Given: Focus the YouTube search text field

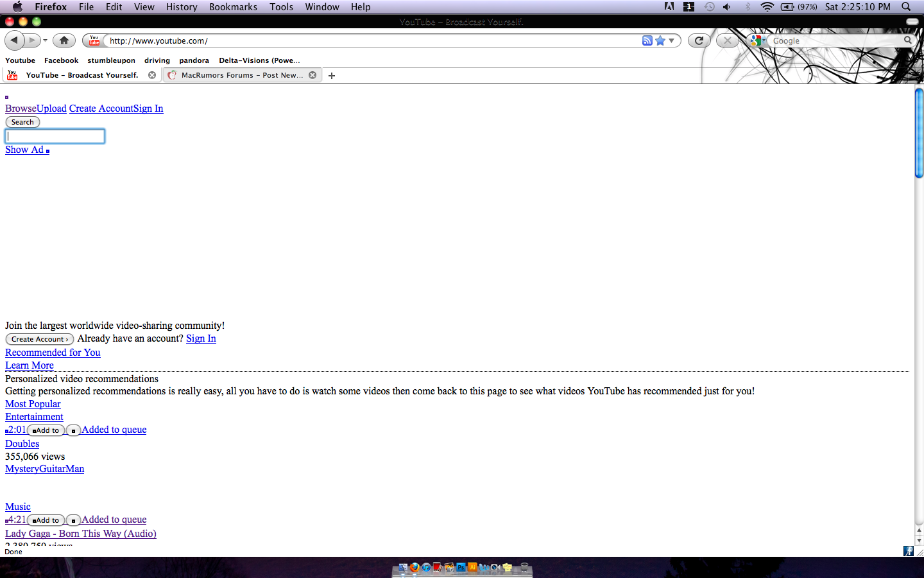Looking at the screenshot, I should click(55, 136).
